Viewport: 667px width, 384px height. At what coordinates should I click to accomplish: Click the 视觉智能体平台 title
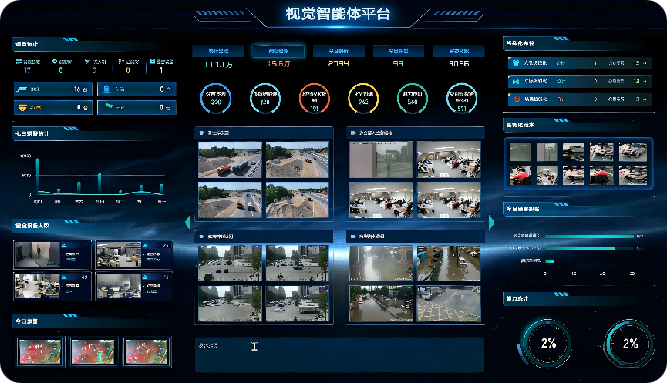coord(338,14)
